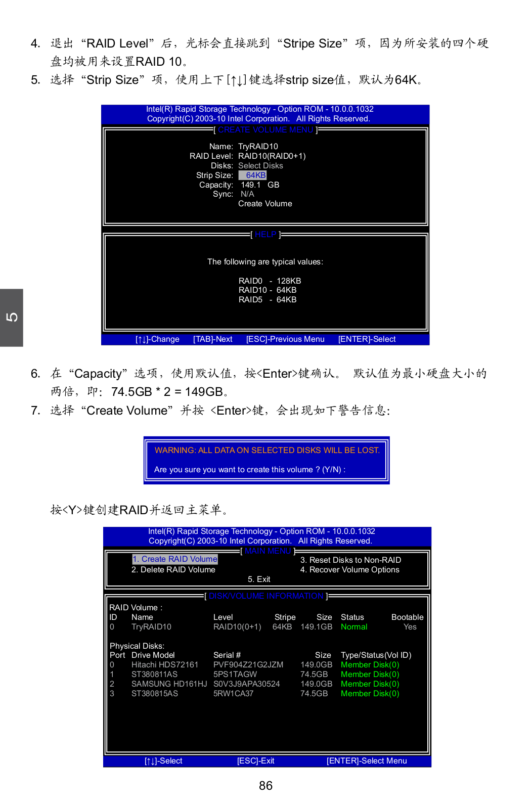Click the [TAB]-Next hint
Viewport: 532px width, 809px height.
pyautogui.click(x=212, y=339)
